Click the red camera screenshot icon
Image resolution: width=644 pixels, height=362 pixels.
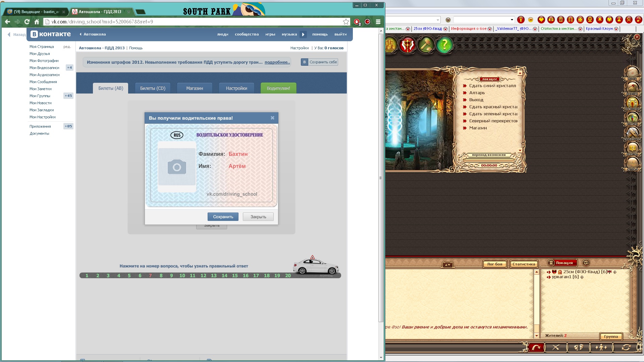click(551, 20)
